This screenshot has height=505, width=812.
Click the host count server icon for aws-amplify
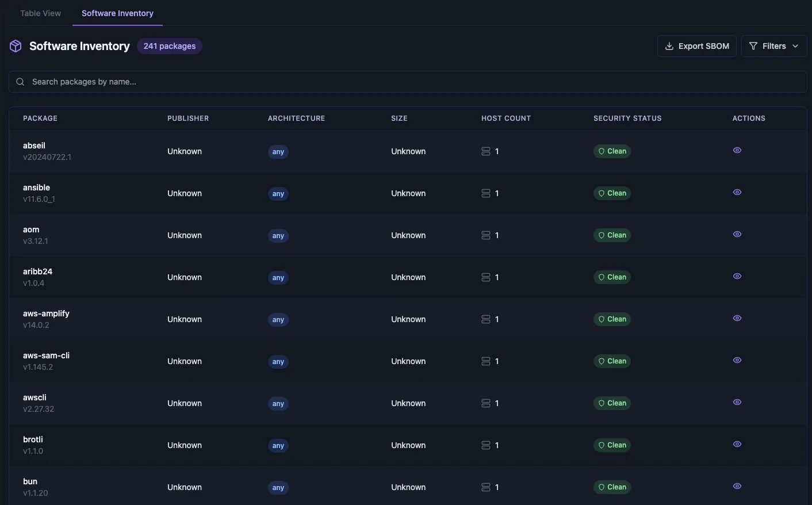(486, 319)
